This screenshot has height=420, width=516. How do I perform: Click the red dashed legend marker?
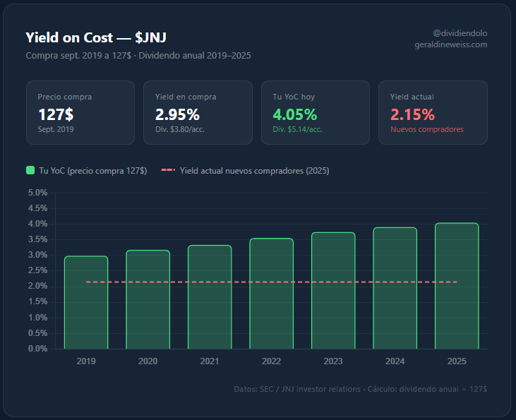(x=168, y=170)
